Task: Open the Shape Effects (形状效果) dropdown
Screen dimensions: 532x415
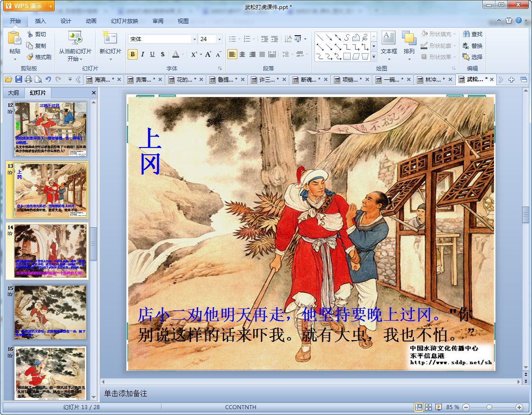Action: [x=438, y=57]
